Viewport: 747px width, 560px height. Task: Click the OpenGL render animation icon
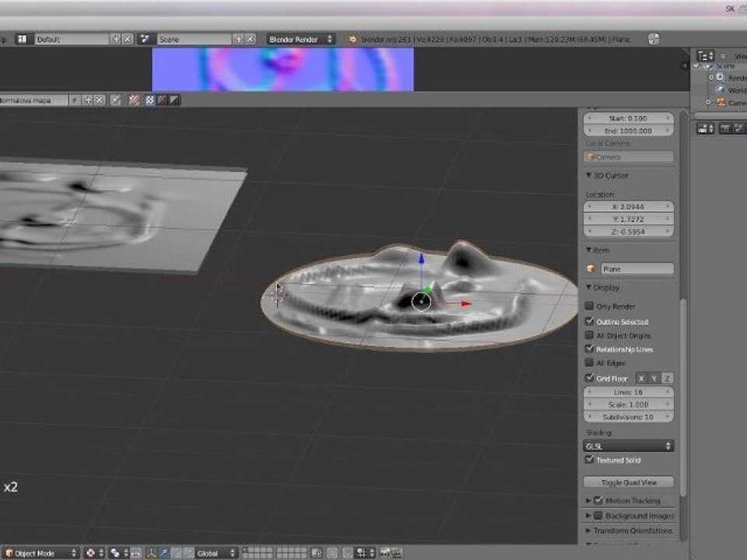point(397,553)
